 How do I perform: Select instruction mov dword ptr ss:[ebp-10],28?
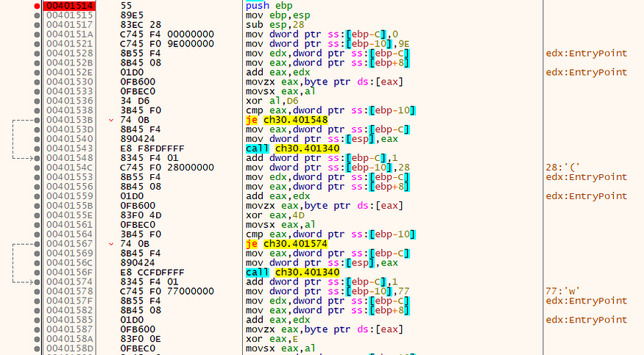pyautogui.click(x=328, y=168)
